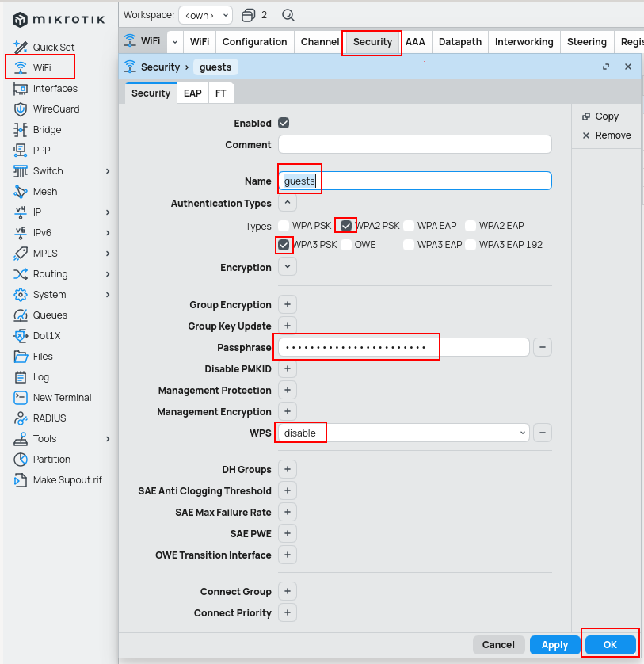Viewport: 644px width, 664px height.
Task: Click the Apply button
Action: click(x=554, y=644)
